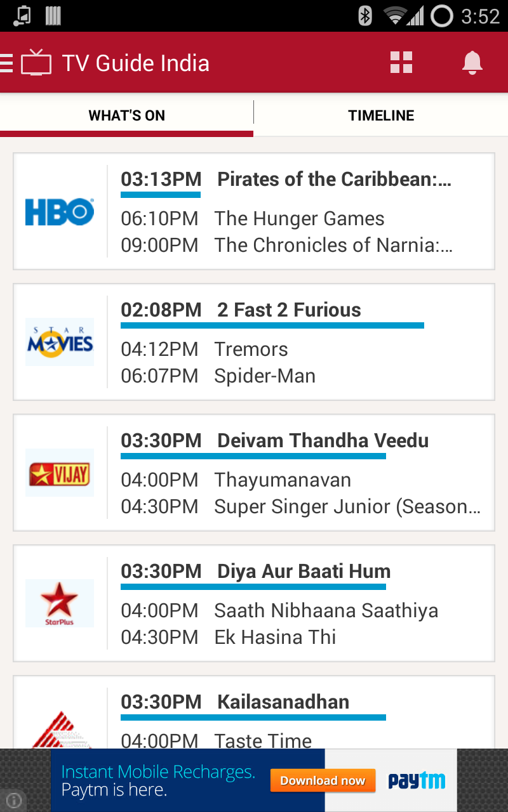Tap the notification bell icon
This screenshot has width=508, height=812.
[x=472, y=63]
